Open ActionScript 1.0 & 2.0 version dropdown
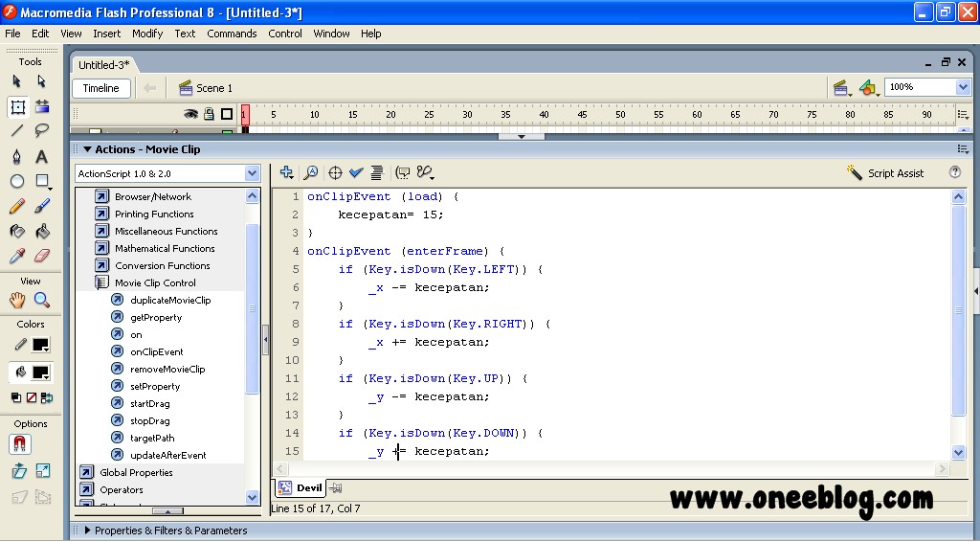980x542 pixels. [252, 173]
